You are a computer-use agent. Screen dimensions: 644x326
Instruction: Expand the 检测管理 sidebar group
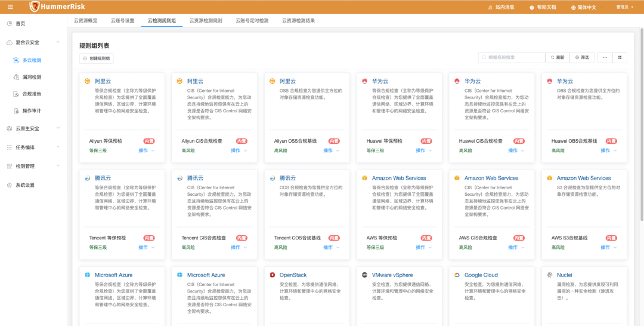[x=33, y=166]
